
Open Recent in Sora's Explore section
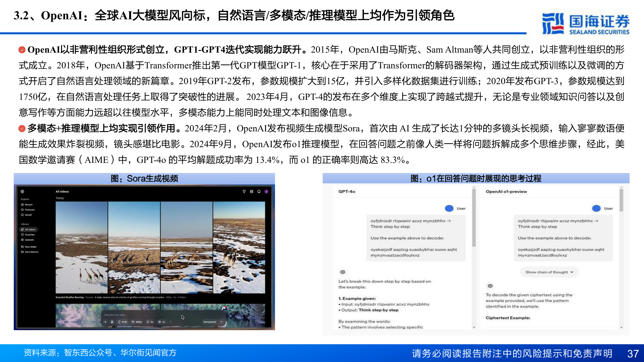27,204
